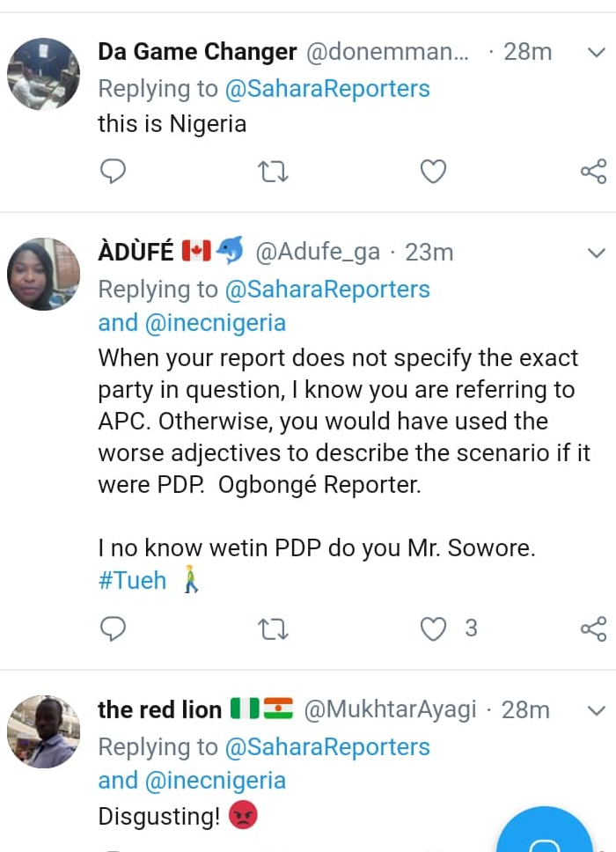Retweet ÀDÙFÉ's tweet about APC

click(273, 628)
